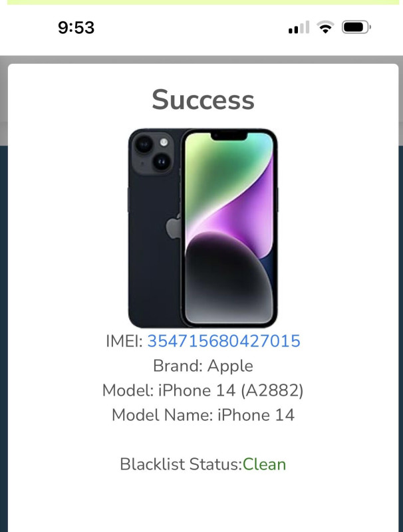Tap the notch on the iPhone screen image
This screenshot has width=403, height=532.
pyautogui.click(x=229, y=136)
